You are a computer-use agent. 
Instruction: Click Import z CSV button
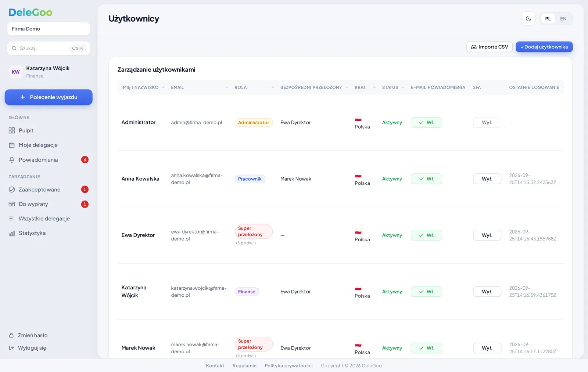point(490,47)
